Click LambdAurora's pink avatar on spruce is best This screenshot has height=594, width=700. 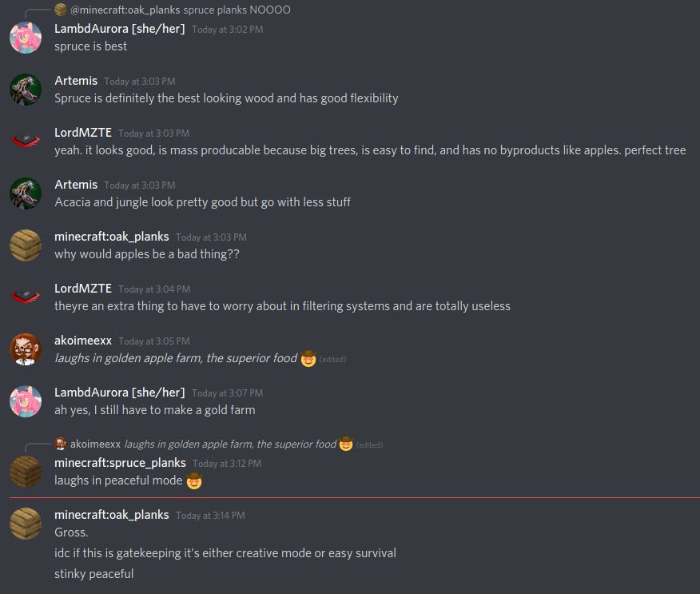pos(26,38)
